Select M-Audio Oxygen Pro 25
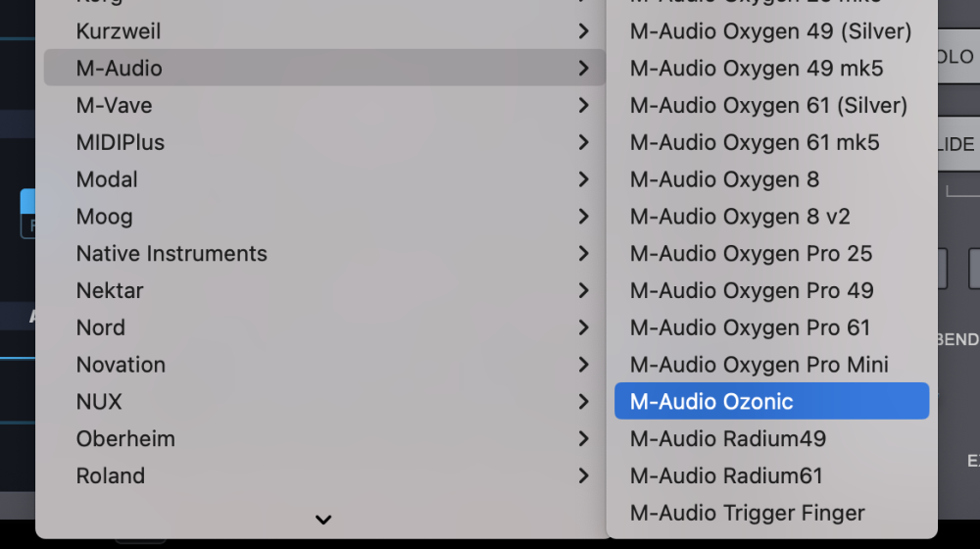The height and width of the screenshot is (549, 980). (751, 254)
